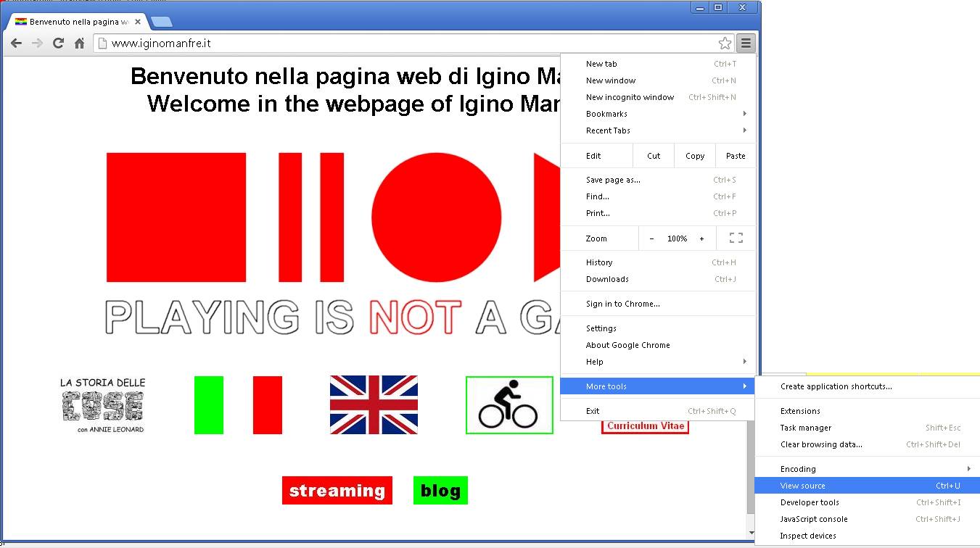The width and height of the screenshot is (980, 548).
Task: Go to the Home page icon
Action: pos(79,43)
